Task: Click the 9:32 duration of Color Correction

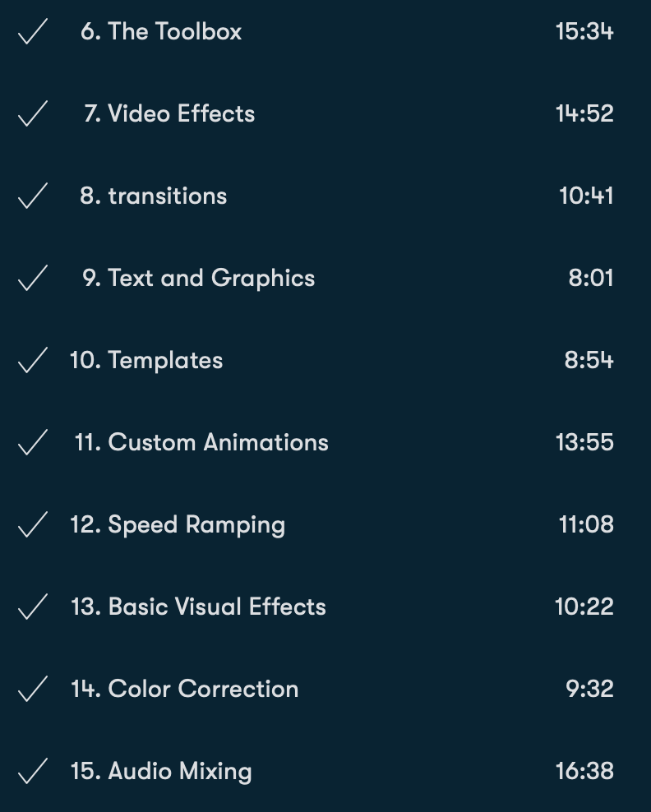Action: (x=589, y=689)
